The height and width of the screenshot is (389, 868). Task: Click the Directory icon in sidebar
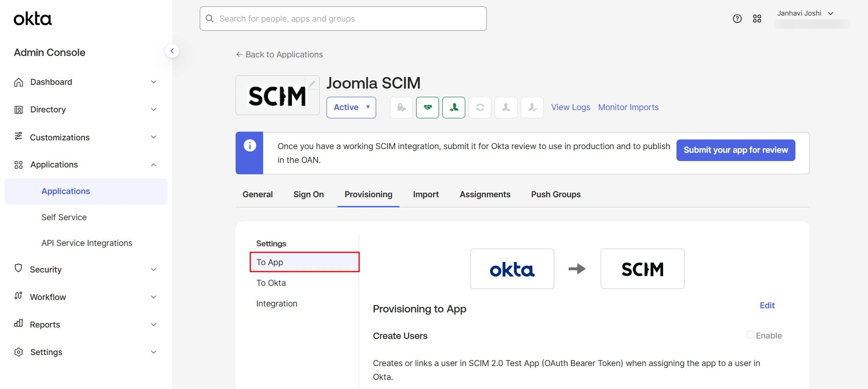pos(18,110)
